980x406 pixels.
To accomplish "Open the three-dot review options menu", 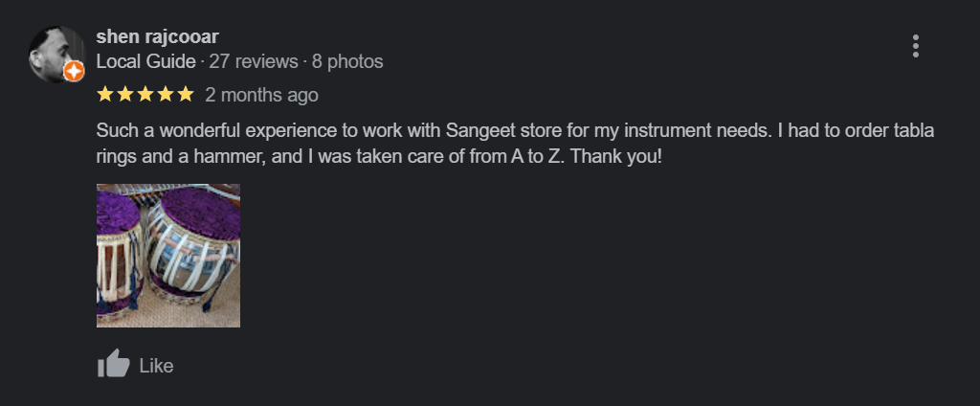I will (x=916, y=46).
